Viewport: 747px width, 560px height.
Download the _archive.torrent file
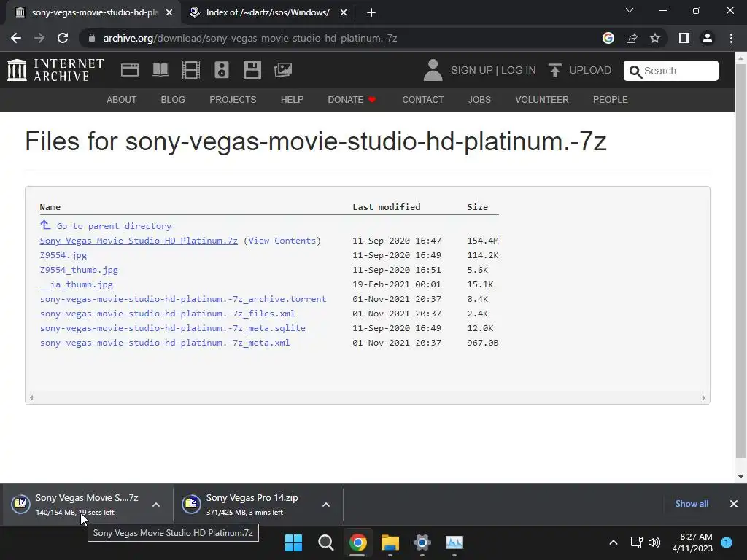coord(183,299)
